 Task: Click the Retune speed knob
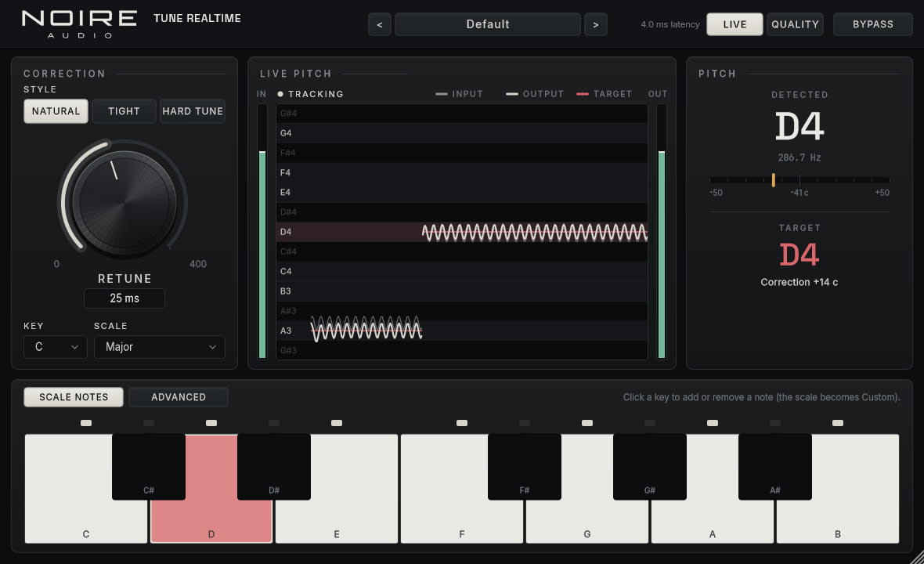[x=125, y=201]
